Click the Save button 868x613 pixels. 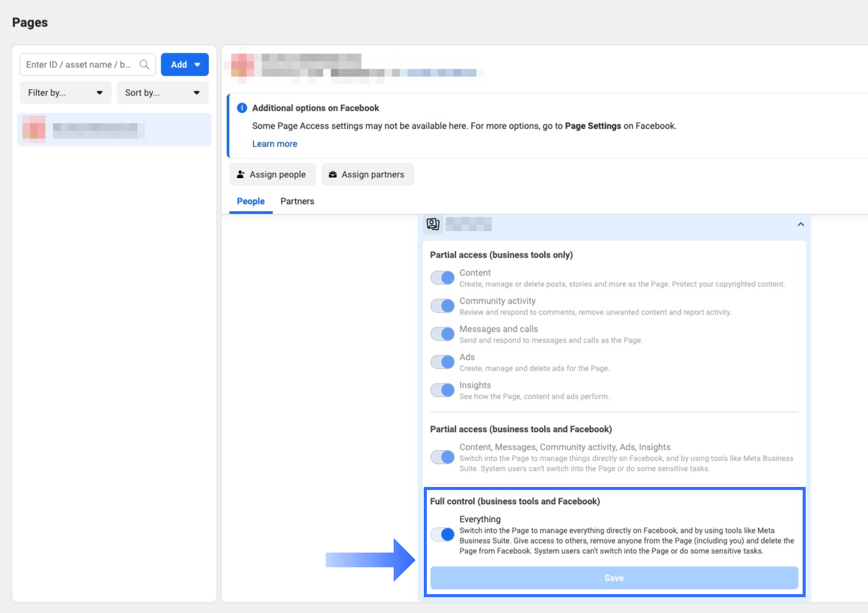614,578
